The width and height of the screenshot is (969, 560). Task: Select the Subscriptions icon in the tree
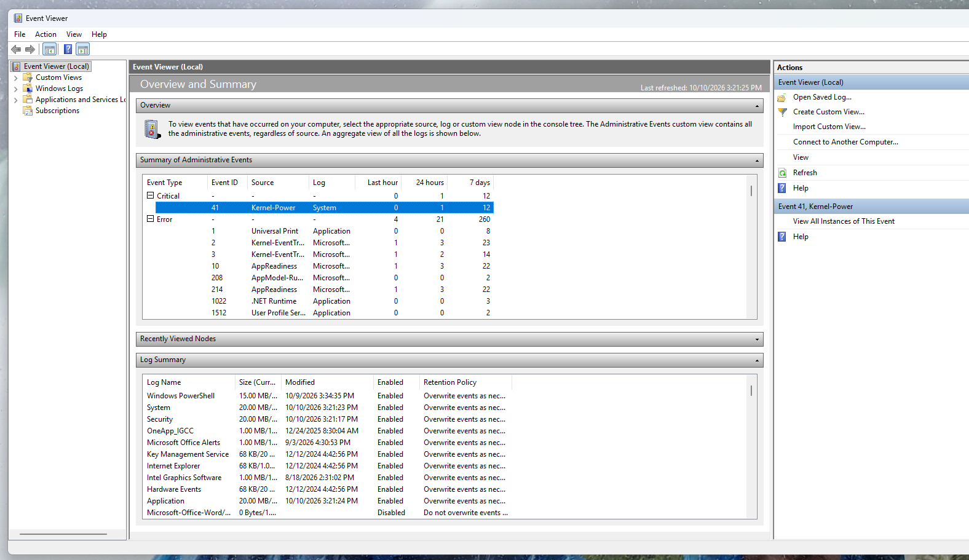[28, 111]
